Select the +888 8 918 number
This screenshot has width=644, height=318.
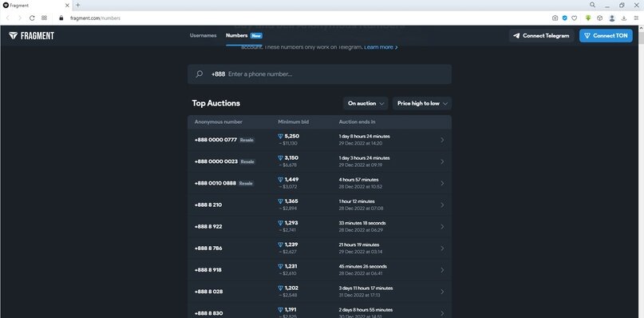208,270
